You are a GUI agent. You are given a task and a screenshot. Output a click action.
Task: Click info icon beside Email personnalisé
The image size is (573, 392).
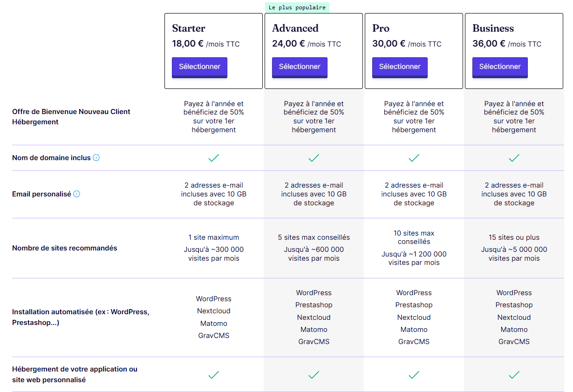[77, 194]
